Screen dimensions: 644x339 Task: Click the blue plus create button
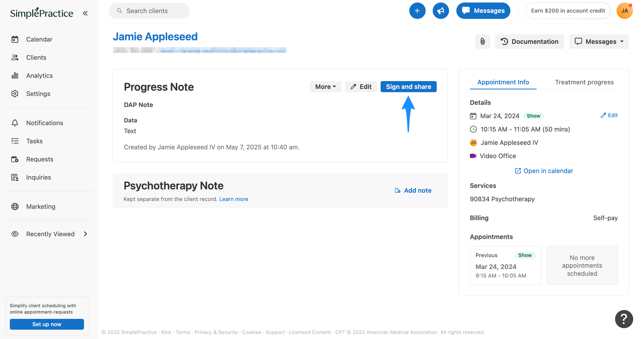coord(417,11)
